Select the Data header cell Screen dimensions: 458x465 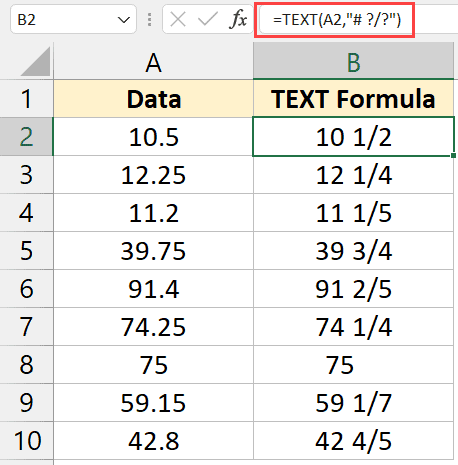click(153, 99)
